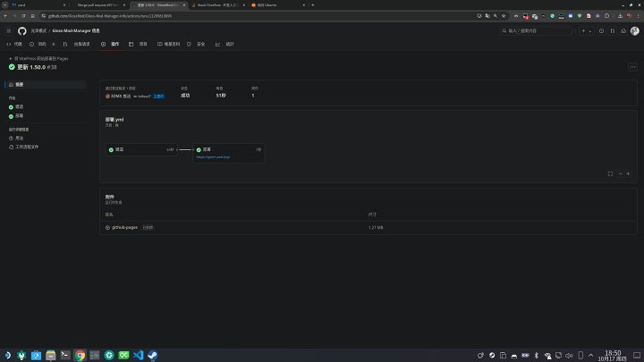Open the github-pages artifact link
The image size is (644, 362).
pyautogui.click(x=123, y=228)
